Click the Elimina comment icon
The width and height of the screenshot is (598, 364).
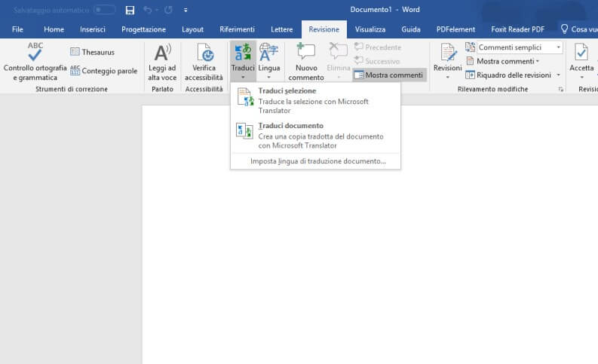tap(339, 51)
